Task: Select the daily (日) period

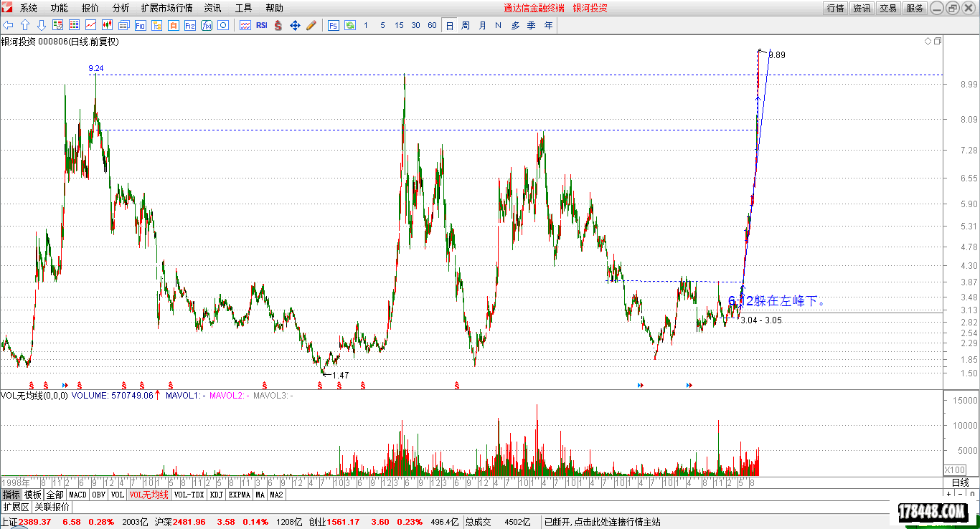Action: 449,25
